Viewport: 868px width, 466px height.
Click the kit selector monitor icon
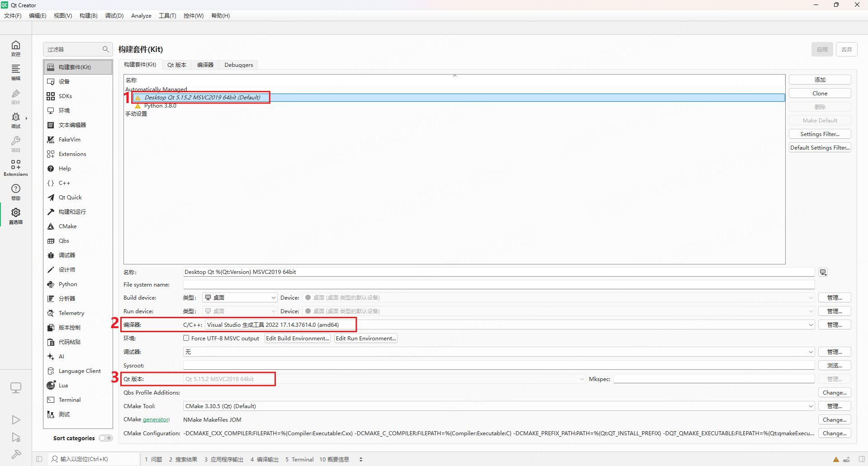point(16,388)
